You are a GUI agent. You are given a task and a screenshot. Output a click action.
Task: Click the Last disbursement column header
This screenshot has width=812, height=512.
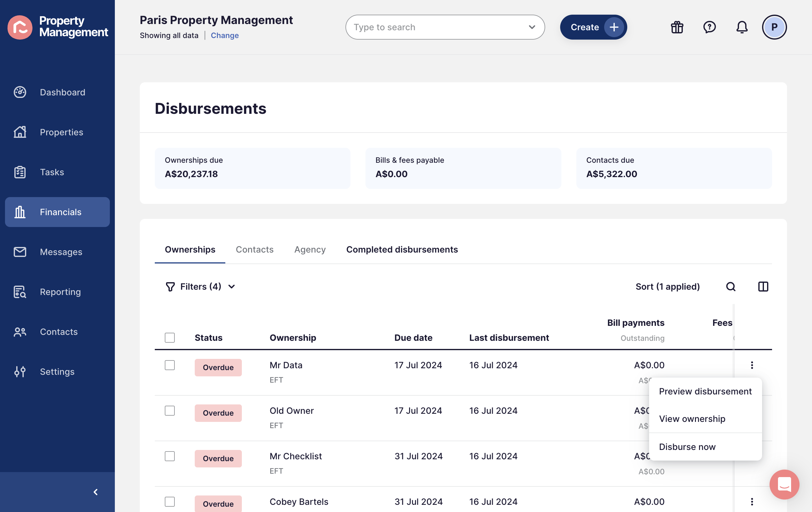point(509,337)
